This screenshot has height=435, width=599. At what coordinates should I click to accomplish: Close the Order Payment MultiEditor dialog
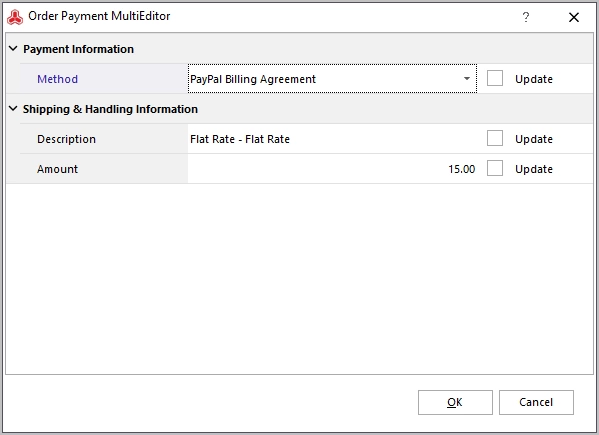[x=573, y=17]
